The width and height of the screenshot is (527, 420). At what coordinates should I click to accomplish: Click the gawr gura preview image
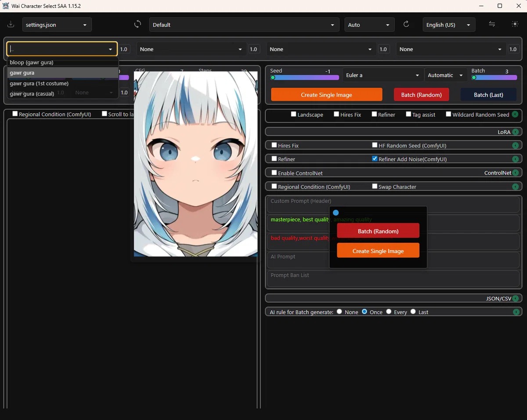[x=196, y=164]
